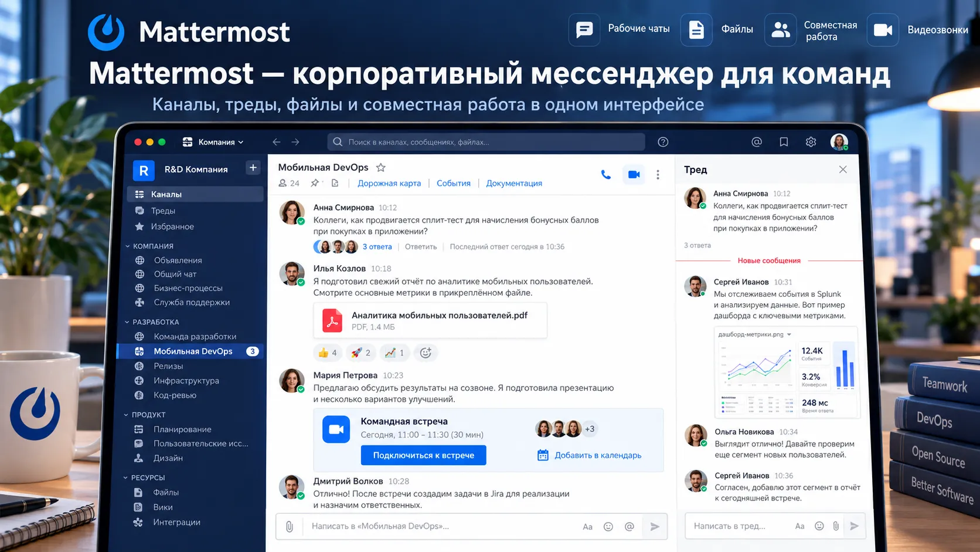Open the Документация header link
This screenshot has width=980, height=552.
514,183
